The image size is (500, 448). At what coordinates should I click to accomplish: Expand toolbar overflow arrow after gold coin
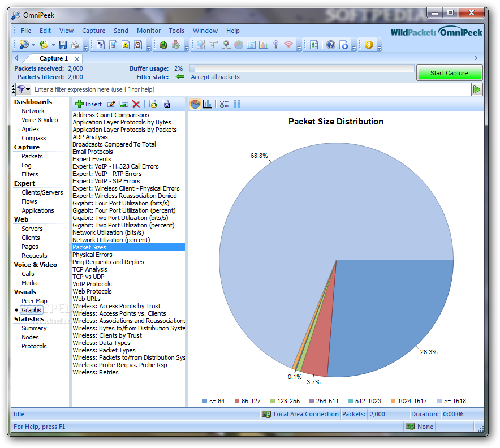tap(379, 49)
